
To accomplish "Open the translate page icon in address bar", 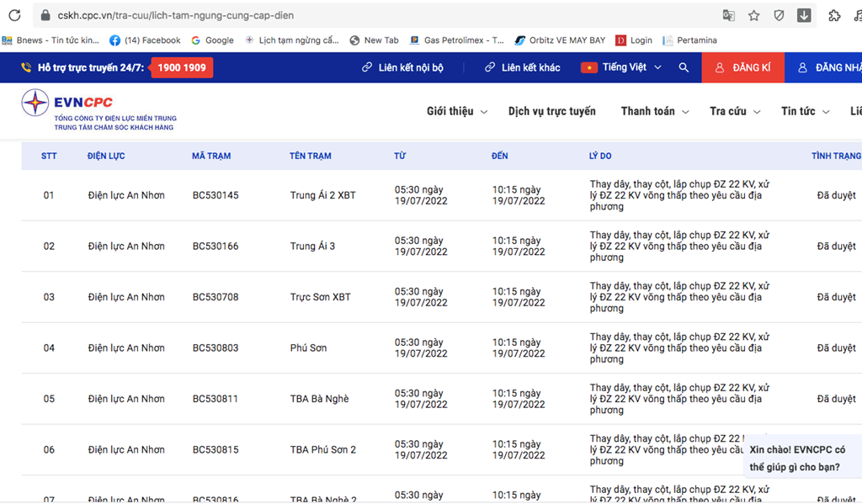I will click(728, 15).
